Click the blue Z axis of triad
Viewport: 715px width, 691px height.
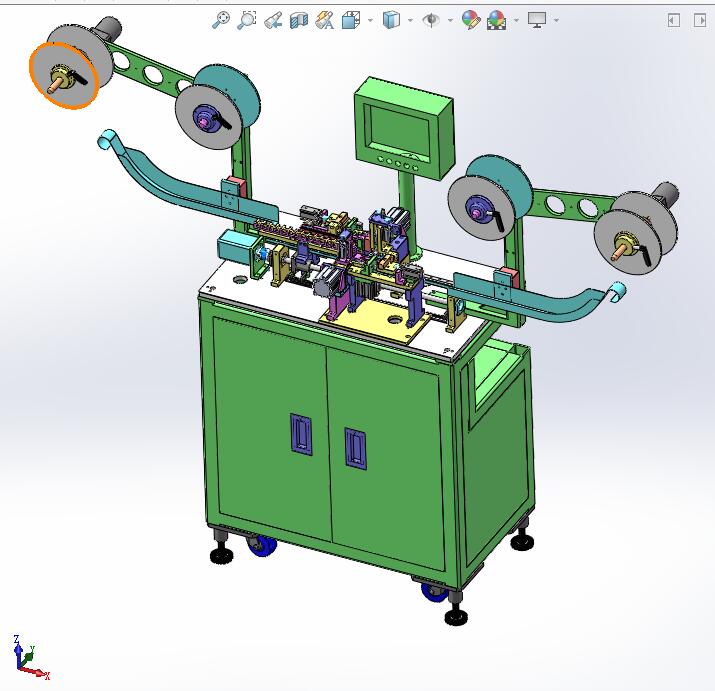[17, 652]
